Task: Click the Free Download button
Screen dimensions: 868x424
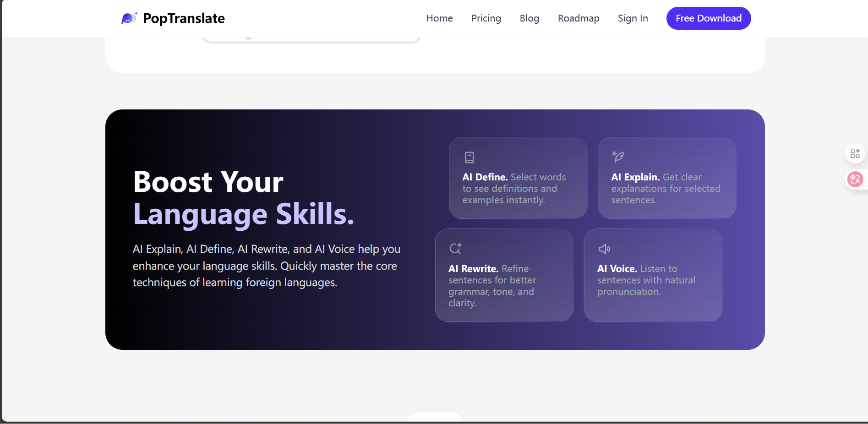Action: pyautogui.click(x=709, y=18)
